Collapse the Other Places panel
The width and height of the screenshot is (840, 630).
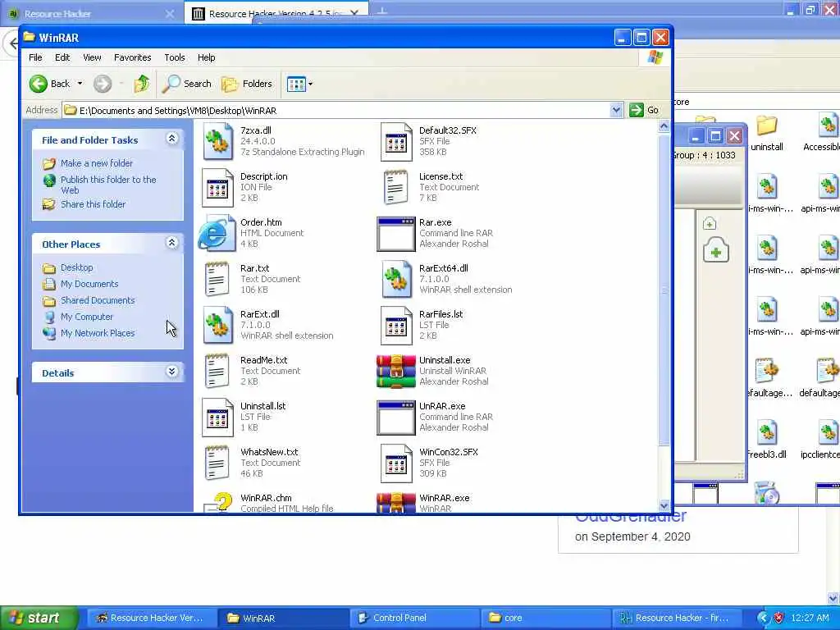(x=172, y=243)
